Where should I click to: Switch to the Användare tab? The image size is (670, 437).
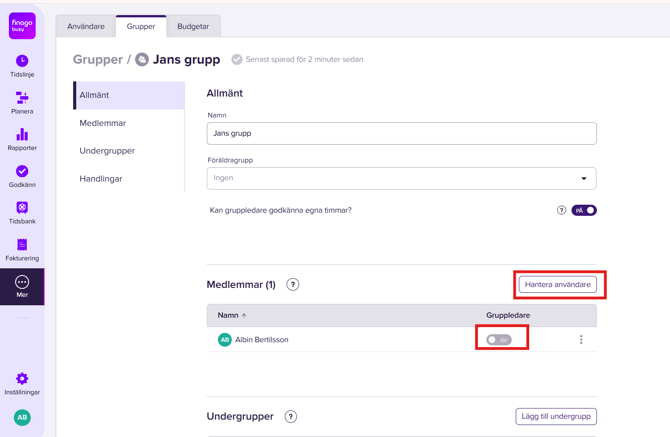pos(86,26)
